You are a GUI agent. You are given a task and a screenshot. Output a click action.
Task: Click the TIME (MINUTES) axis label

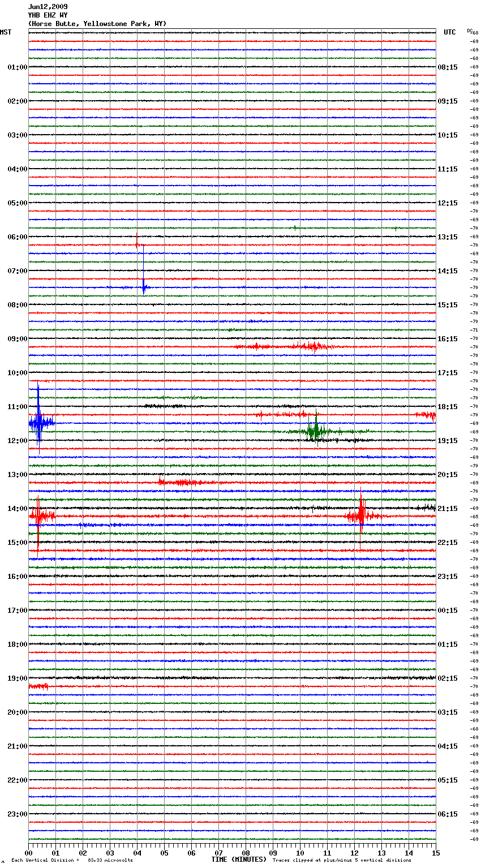[239, 860]
